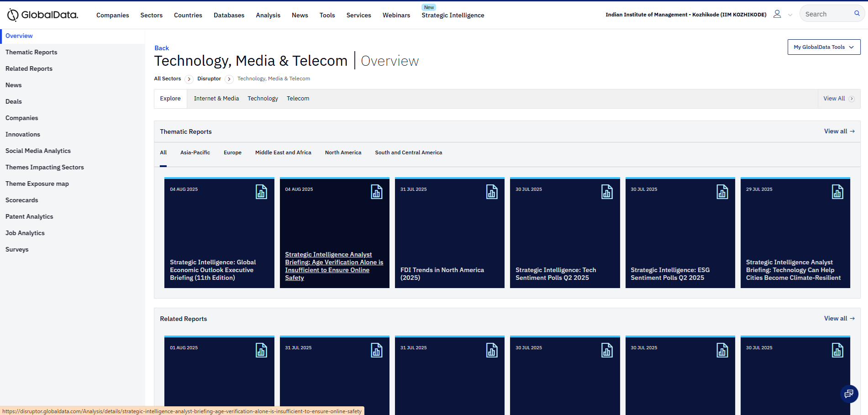Screen dimensions: 868x415
Task: Expand the My GlobalData Tools dropdown
Action: pos(824,47)
